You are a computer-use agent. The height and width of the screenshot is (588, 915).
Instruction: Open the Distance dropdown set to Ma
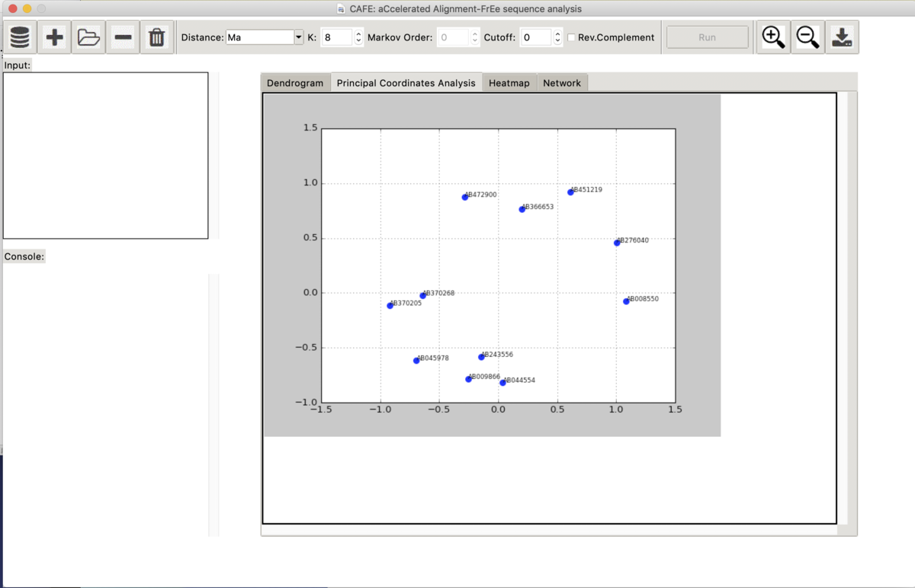click(265, 37)
